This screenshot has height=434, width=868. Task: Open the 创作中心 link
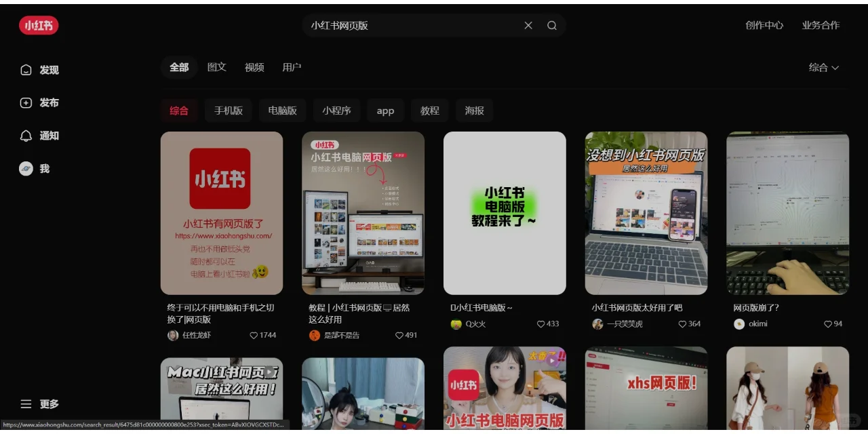[x=764, y=25]
